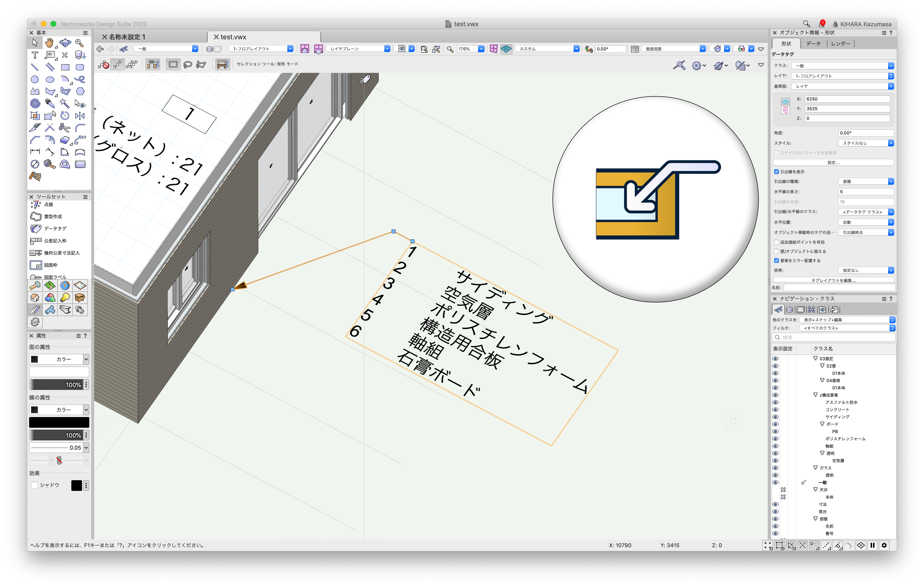Click the タグレイアウトを編集... button
This screenshot has width=924, height=587.
833,280
